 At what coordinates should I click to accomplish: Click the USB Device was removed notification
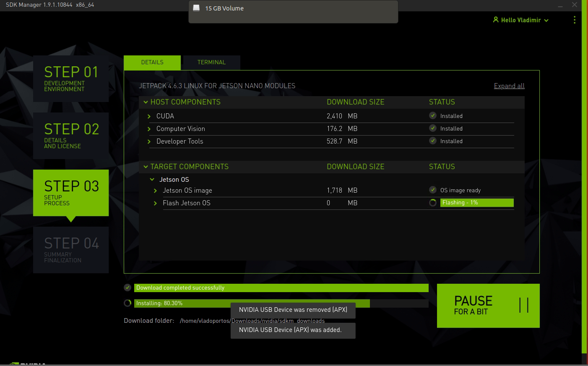coord(293,310)
